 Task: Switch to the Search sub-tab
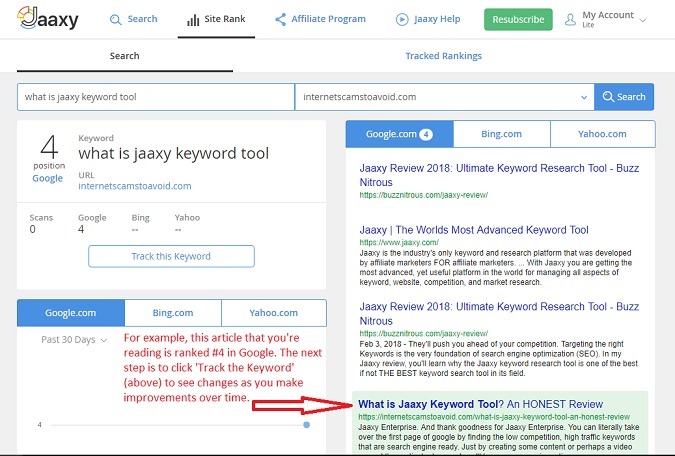pos(124,56)
